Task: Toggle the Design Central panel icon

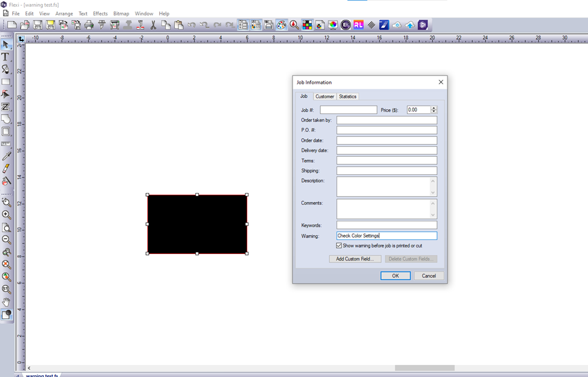Action: (x=243, y=25)
